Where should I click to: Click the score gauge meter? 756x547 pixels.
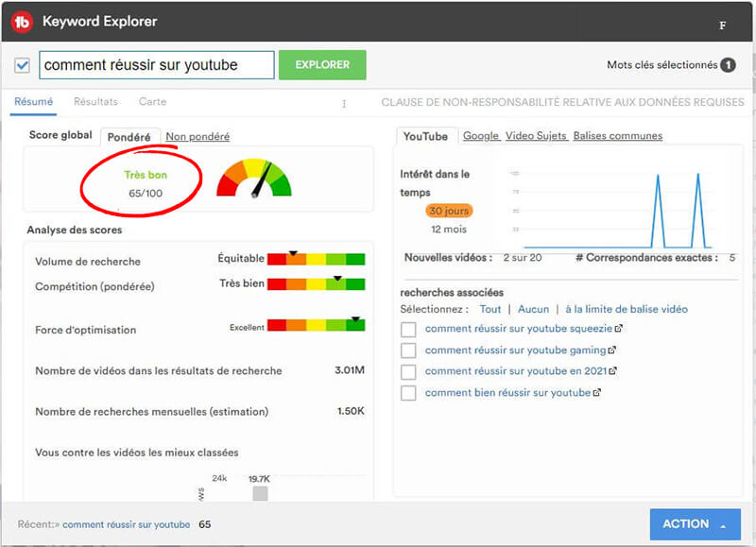coord(254,178)
